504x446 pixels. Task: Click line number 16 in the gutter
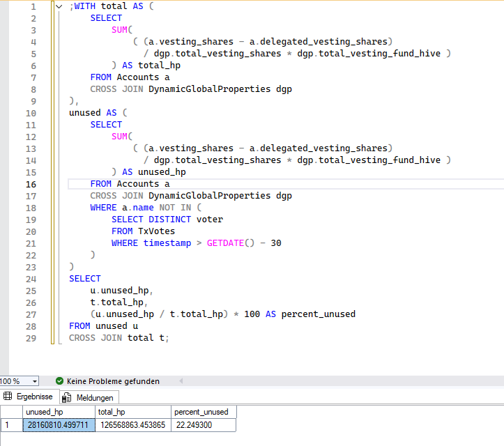pyautogui.click(x=31, y=185)
